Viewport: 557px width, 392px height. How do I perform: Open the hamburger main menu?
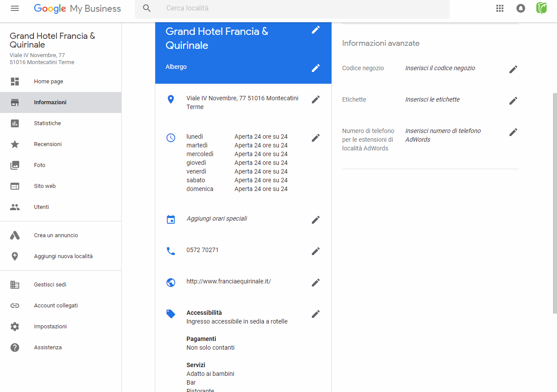pyautogui.click(x=15, y=8)
